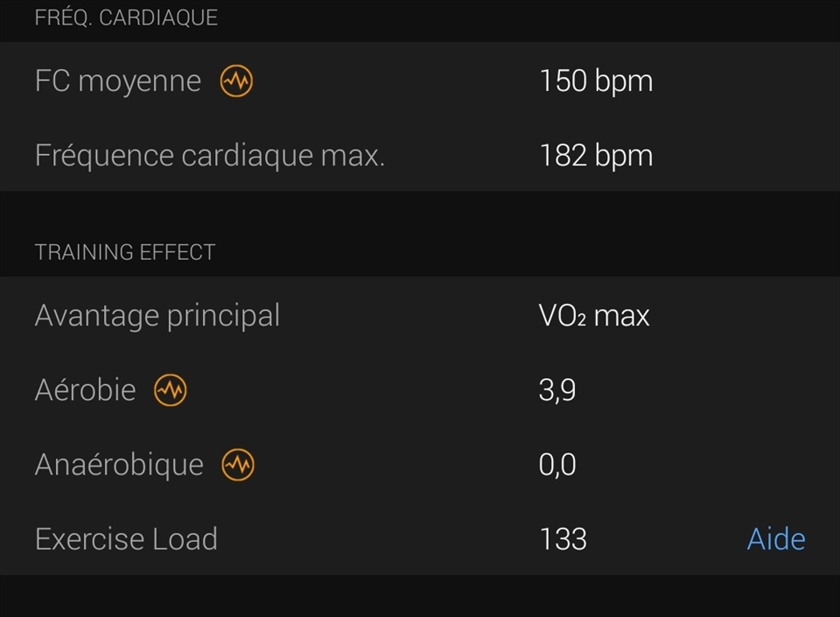Select the Avantage principal label

click(157, 315)
